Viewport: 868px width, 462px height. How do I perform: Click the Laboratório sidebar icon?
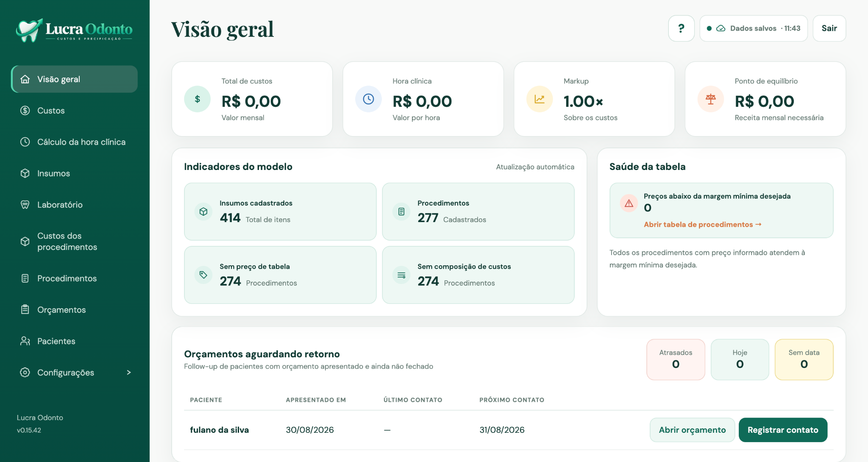click(x=25, y=205)
